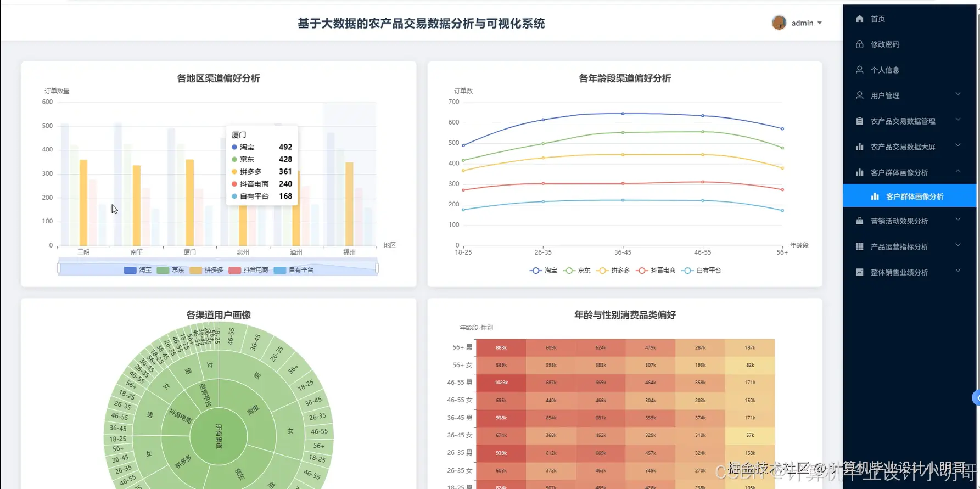Toggle 京东 line in the age-group chart legend
The height and width of the screenshot is (489, 980).
[577, 271]
